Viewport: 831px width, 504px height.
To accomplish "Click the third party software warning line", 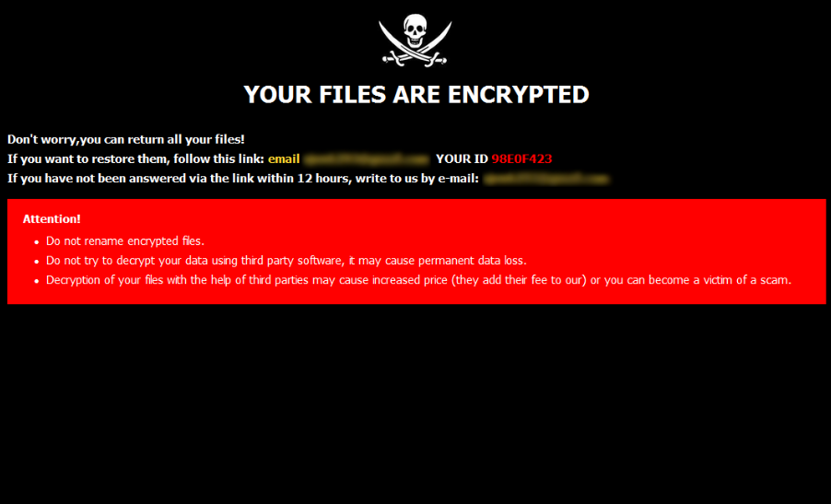I will click(287, 261).
